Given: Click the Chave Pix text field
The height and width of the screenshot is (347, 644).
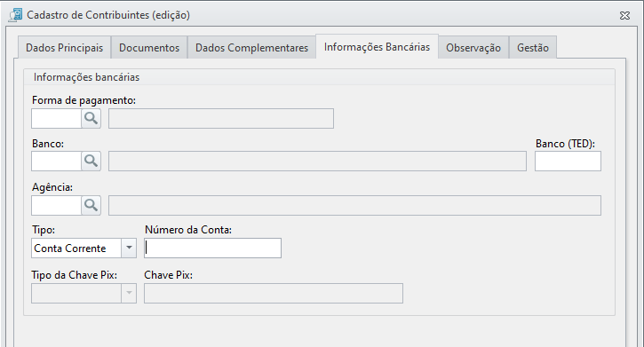Looking at the screenshot, I should coord(274,293).
